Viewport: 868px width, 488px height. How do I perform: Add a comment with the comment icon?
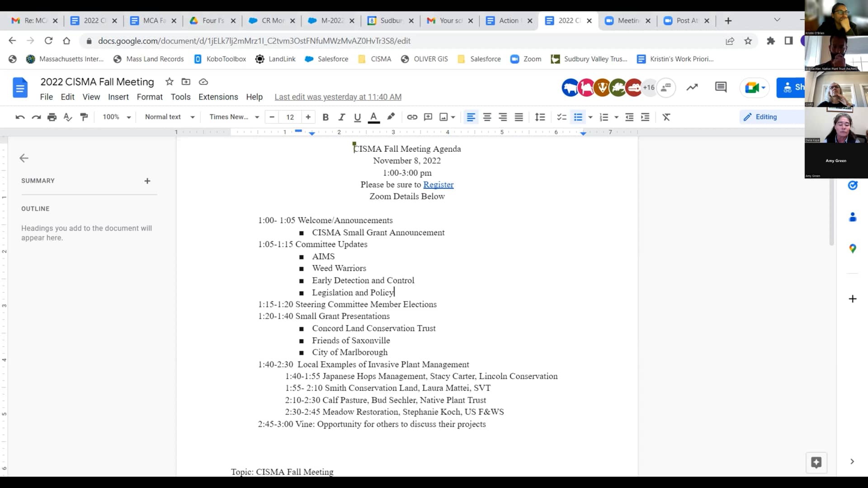point(428,117)
